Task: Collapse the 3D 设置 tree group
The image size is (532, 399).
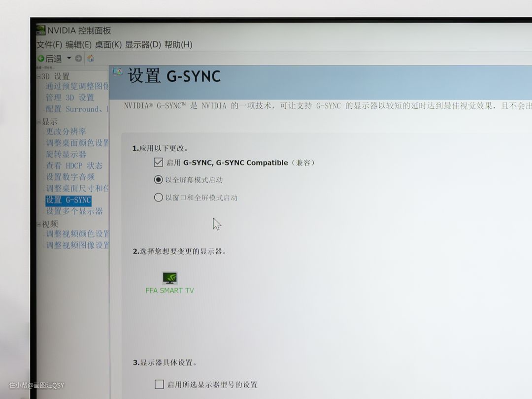Action: (39, 77)
